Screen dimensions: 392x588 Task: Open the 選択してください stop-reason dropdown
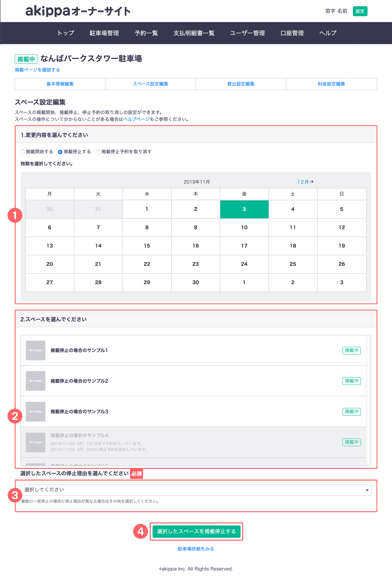tap(196, 490)
